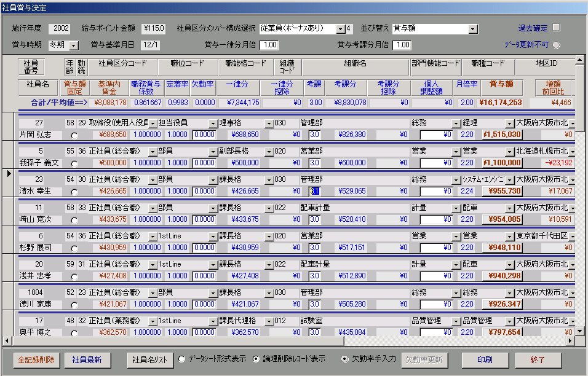Viewport: 588px width, 376px height.
Task: Click the 組織名 column header
Action: (355, 67)
